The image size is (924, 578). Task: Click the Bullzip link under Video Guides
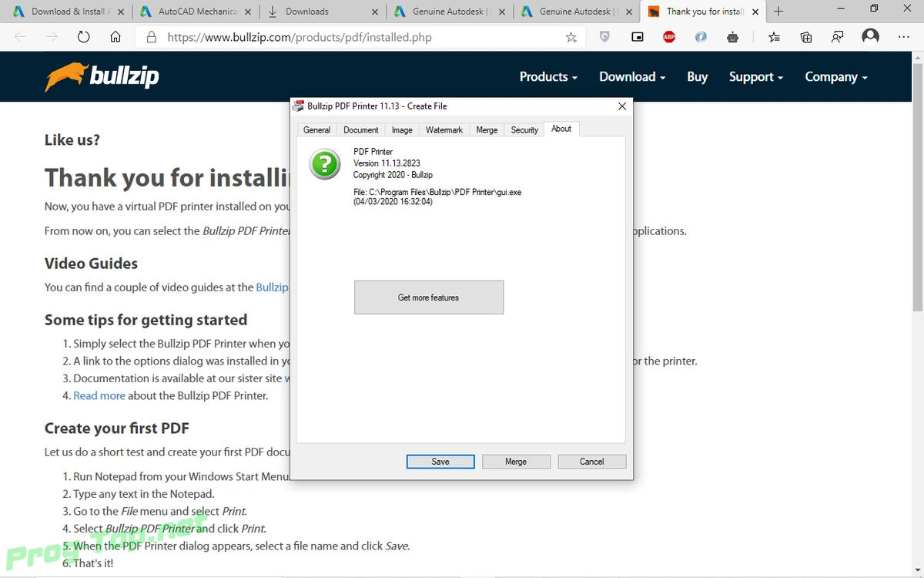[272, 287]
